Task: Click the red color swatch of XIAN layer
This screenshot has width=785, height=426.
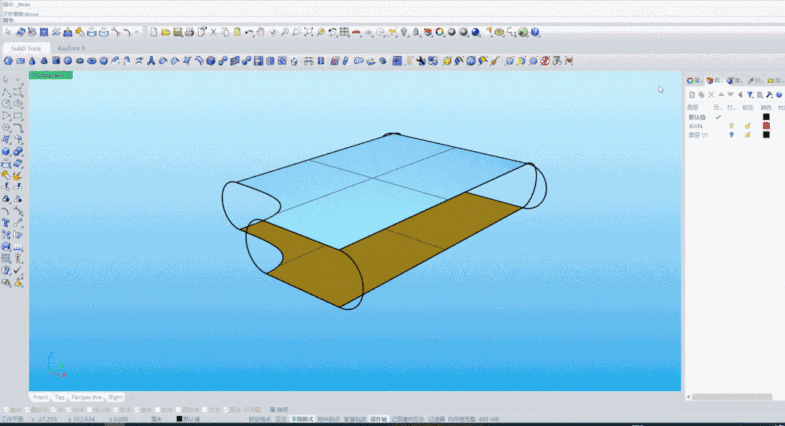Action: 766,126
